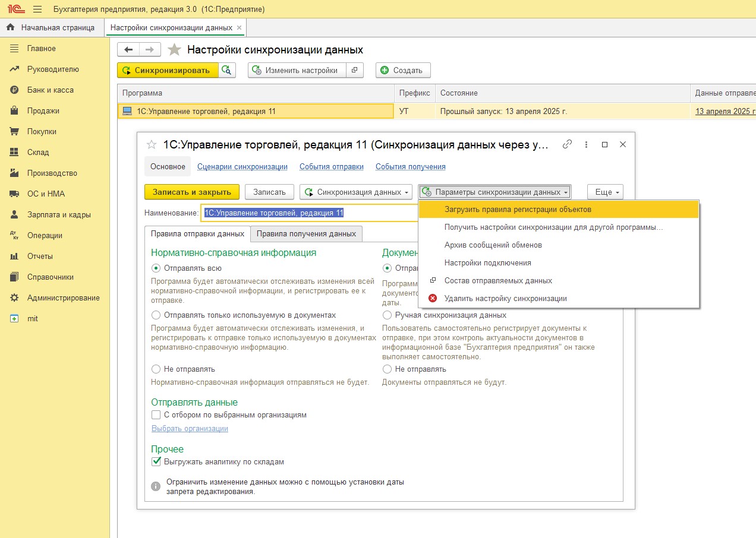Close the Настройки синхронизации данных tab
The image size is (756, 538).
pyautogui.click(x=239, y=27)
